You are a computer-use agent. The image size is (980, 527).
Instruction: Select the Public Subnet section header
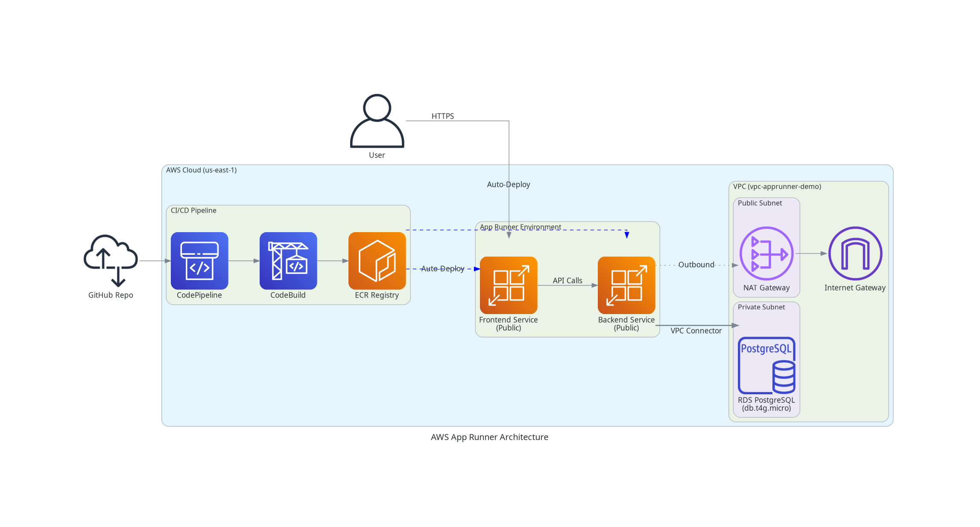[759, 203]
